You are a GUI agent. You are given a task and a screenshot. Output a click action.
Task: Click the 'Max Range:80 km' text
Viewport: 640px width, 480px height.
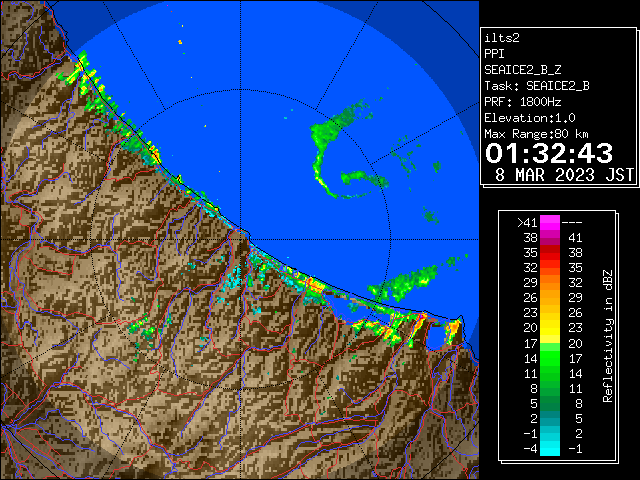coord(536,134)
